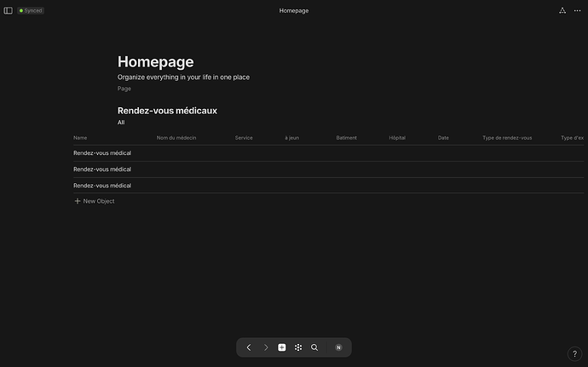Click the Page type label
Viewport: 588px width, 367px height.
click(124, 89)
